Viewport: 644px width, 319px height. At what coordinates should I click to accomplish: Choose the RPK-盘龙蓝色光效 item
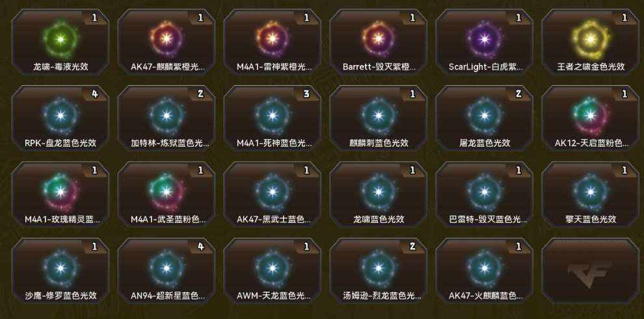(60, 118)
